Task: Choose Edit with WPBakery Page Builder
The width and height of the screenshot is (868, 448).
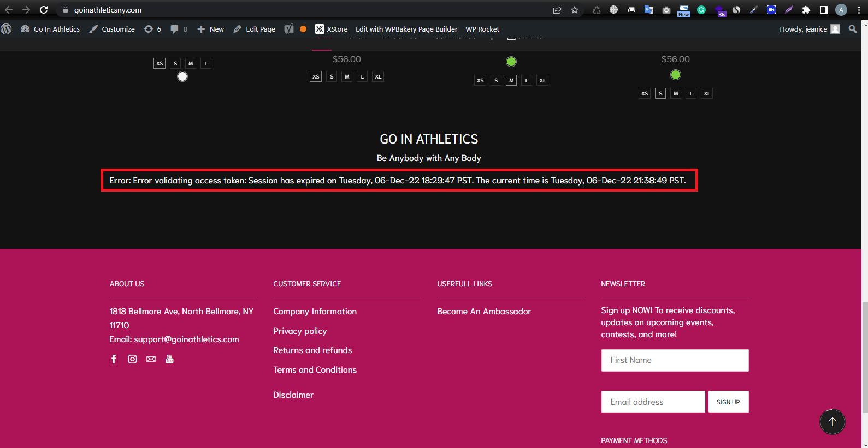Action: [406, 29]
